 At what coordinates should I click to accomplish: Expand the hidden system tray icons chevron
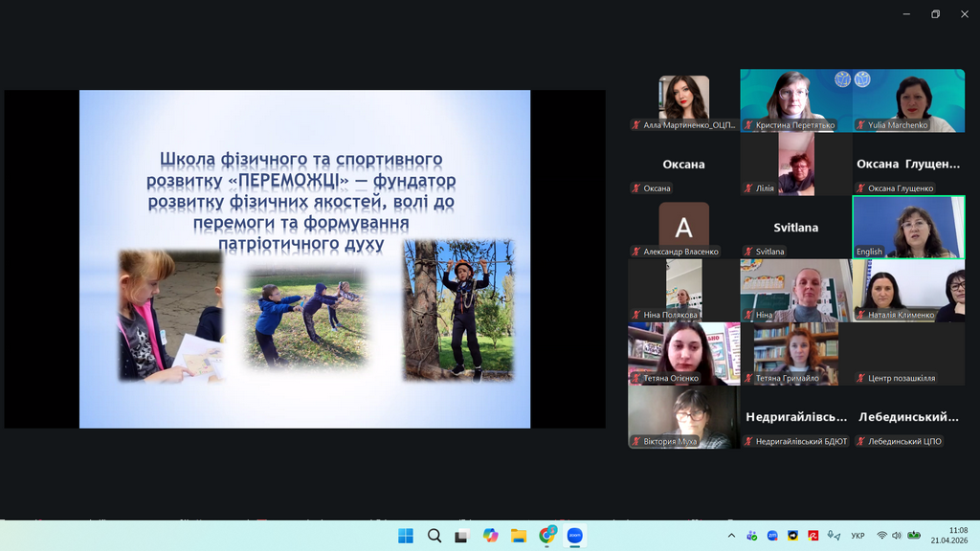click(x=731, y=536)
